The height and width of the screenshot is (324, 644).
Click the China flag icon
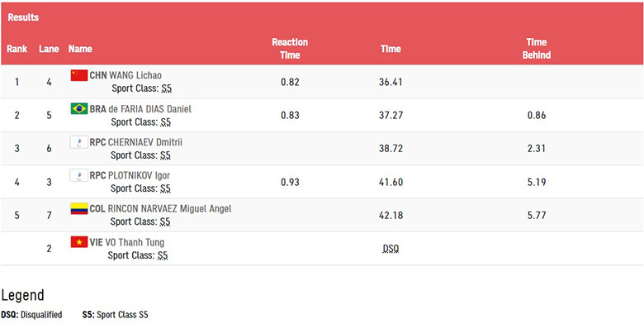coord(79,75)
